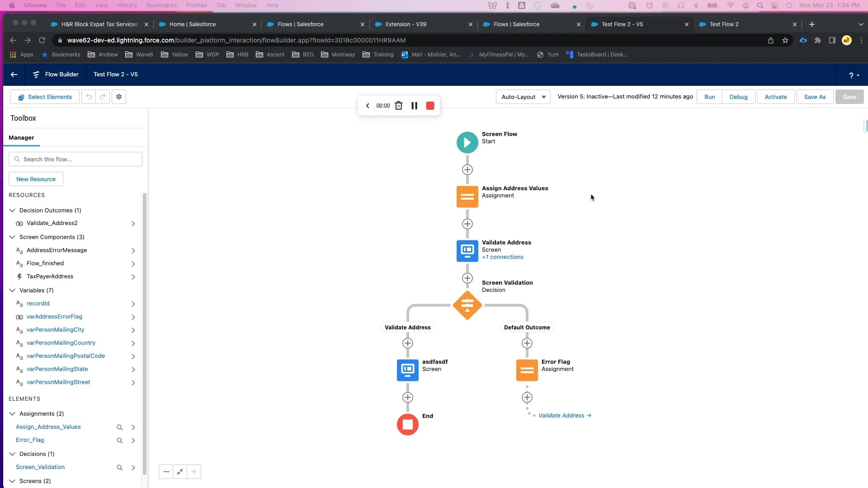Open the varAddressErrorFlag variable
The height and width of the screenshot is (488, 868).
54,317
